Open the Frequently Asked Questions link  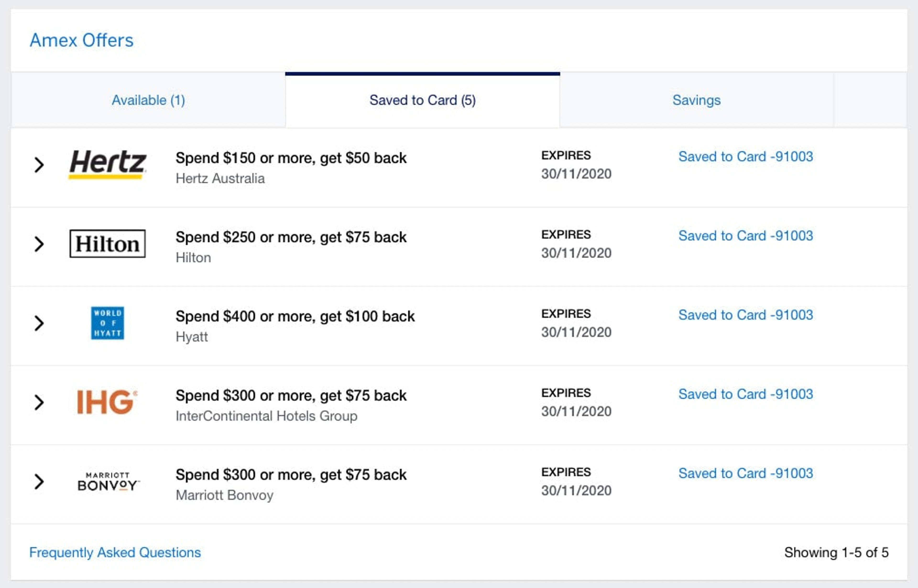point(115,552)
